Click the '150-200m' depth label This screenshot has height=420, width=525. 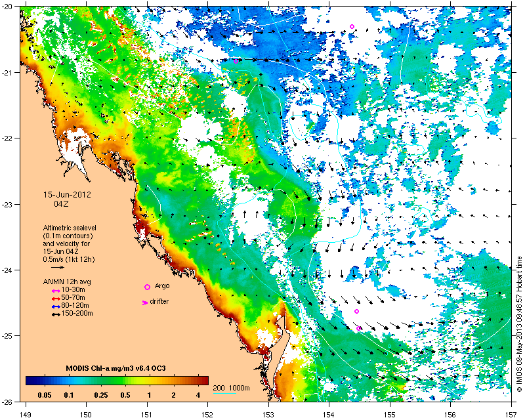click(77, 314)
